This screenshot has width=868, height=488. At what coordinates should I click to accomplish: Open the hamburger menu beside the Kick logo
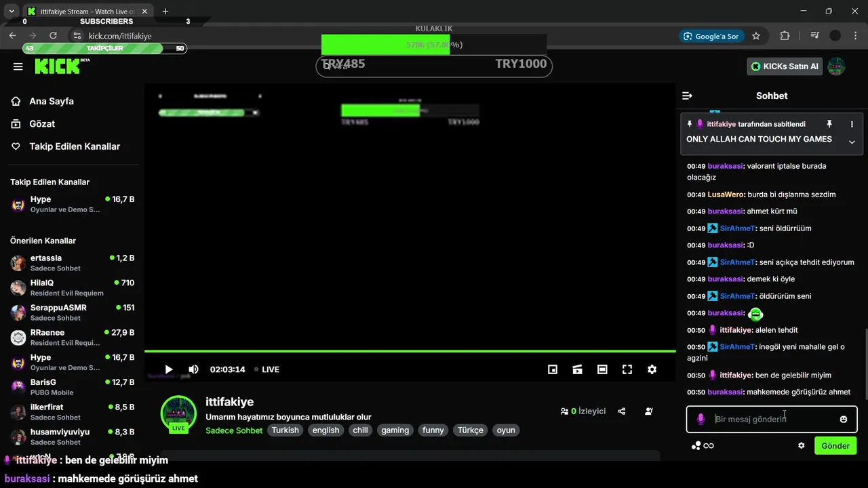(18, 66)
